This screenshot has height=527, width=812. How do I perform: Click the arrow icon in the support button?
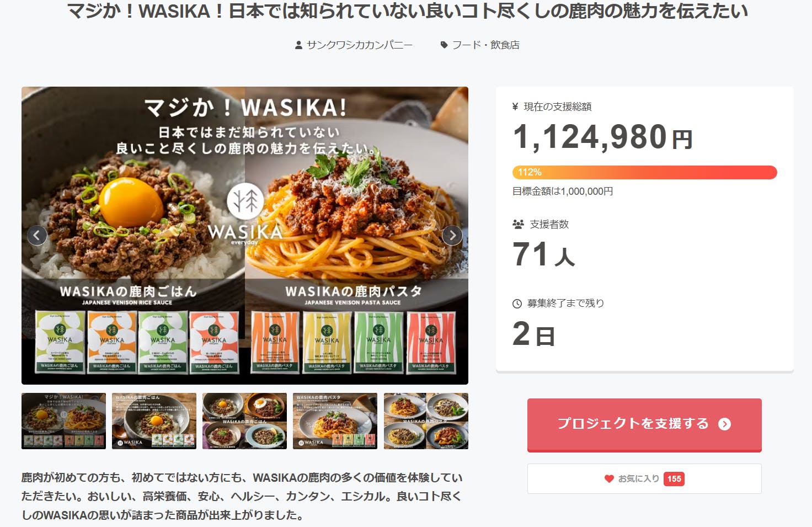724,424
